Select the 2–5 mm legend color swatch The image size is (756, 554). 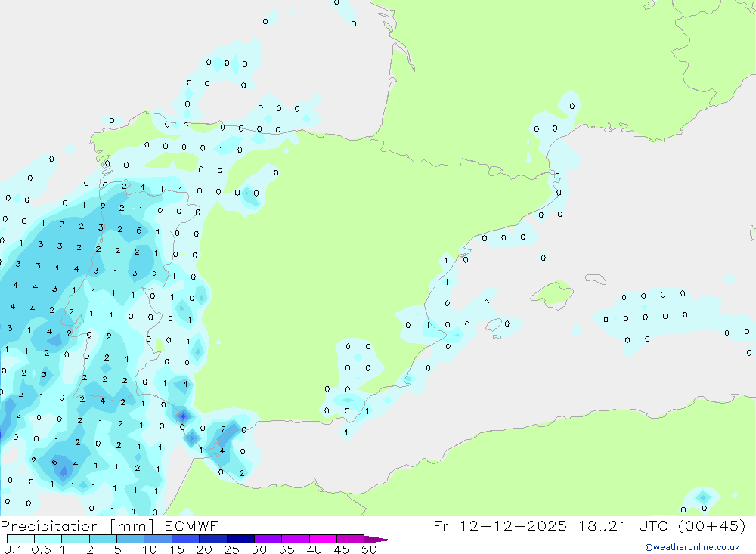point(103,539)
